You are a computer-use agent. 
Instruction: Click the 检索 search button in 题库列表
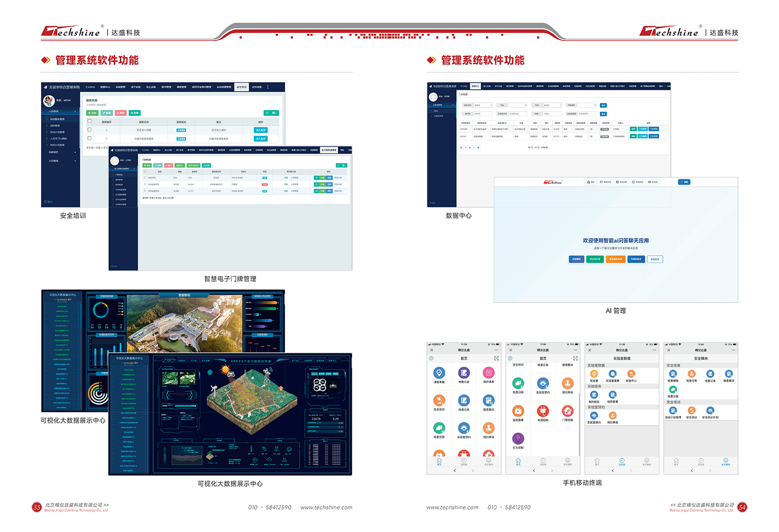click(x=135, y=113)
